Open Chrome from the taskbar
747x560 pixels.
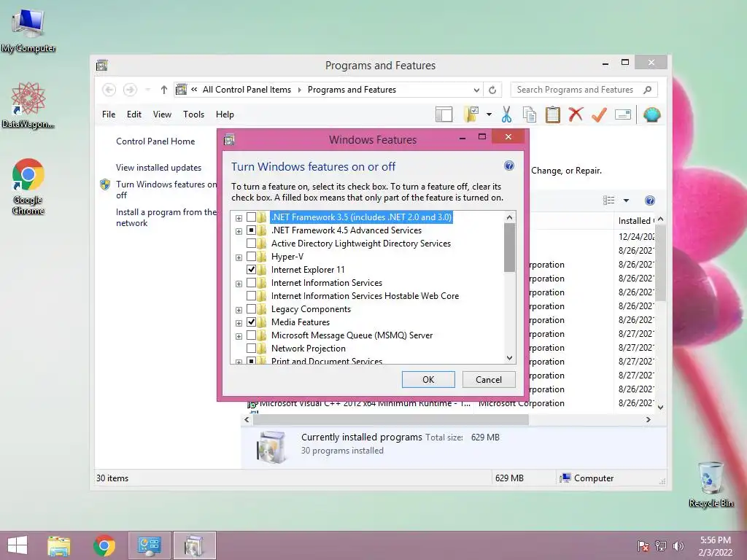[104, 545]
